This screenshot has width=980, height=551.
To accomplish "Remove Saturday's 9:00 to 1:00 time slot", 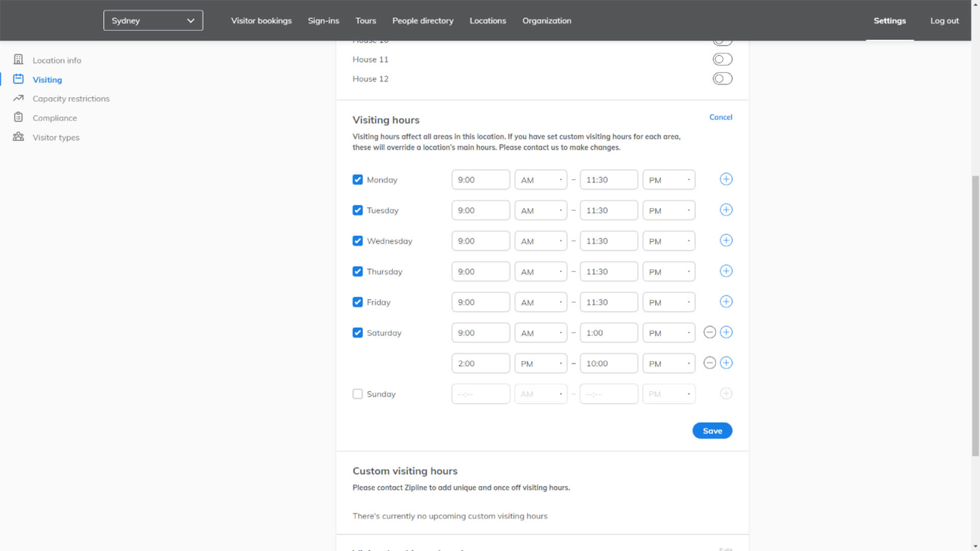I will tap(709, 332).
